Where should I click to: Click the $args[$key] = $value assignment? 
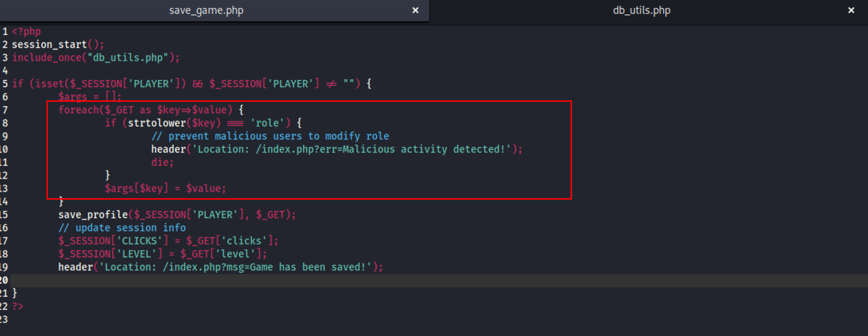pyautogui.click(x=166, y=189)
